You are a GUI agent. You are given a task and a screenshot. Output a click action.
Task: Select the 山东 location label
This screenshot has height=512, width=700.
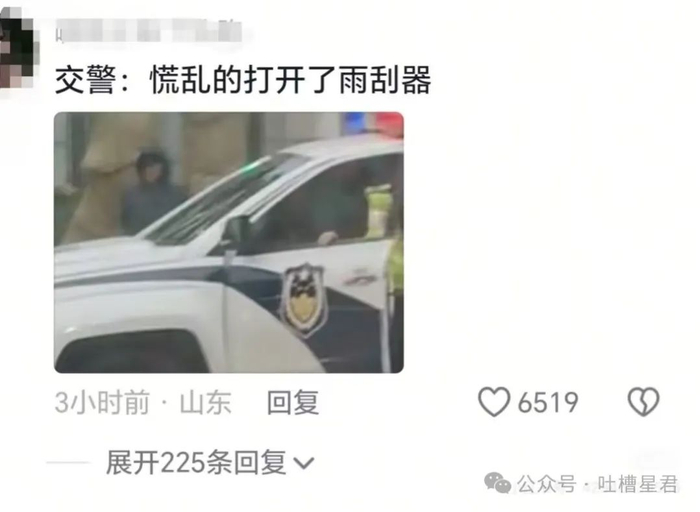pos(206,402)
